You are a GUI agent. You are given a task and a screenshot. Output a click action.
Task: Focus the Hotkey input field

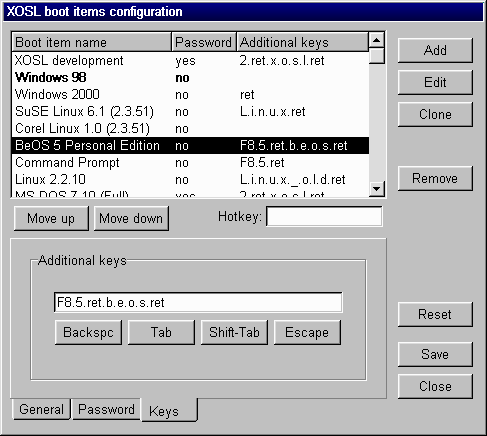tap(324, 217)
